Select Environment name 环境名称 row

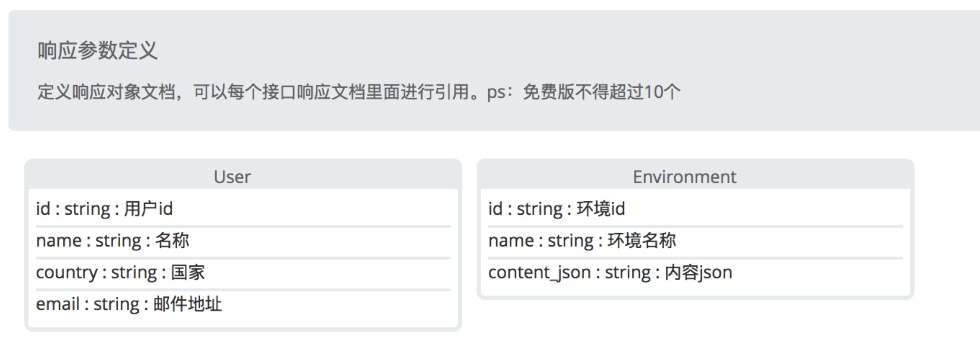(696, 241)
